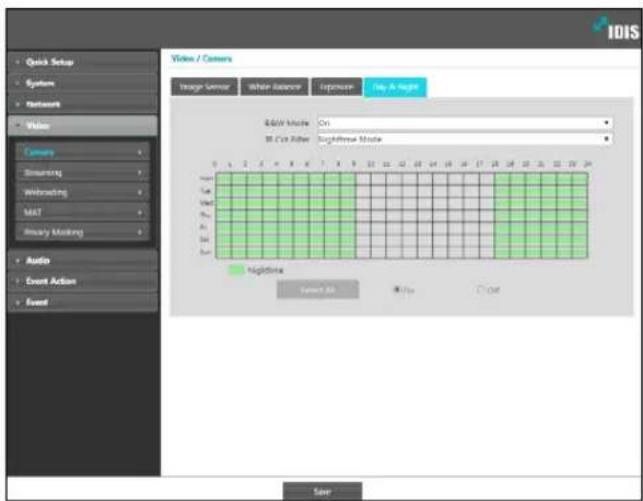Screen dimensions: 643x501
Task: Click the arrow icon beside Streaming
Action: tap(140, 173)
